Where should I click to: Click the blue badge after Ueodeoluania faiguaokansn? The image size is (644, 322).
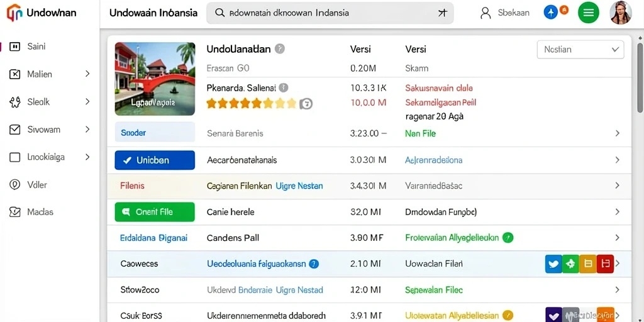(314, 264)
